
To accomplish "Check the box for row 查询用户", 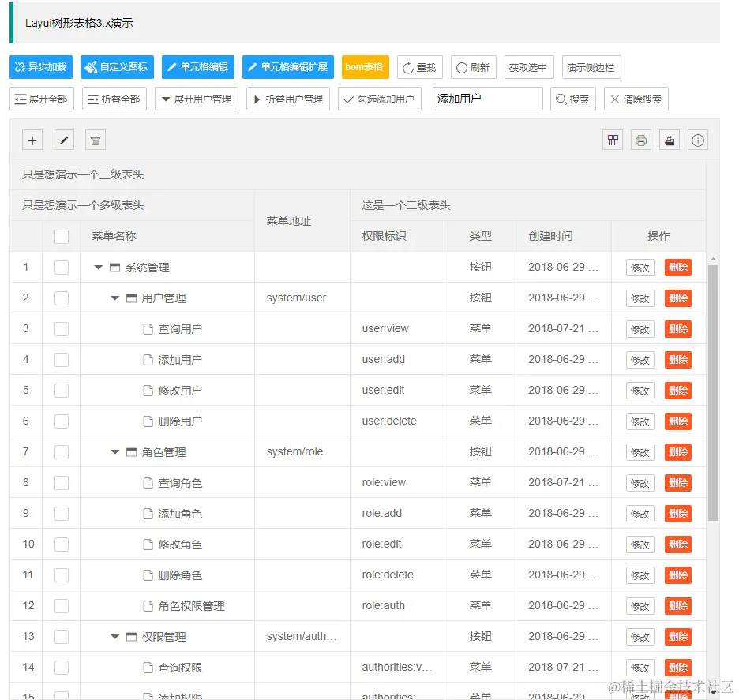I will 62,329.
